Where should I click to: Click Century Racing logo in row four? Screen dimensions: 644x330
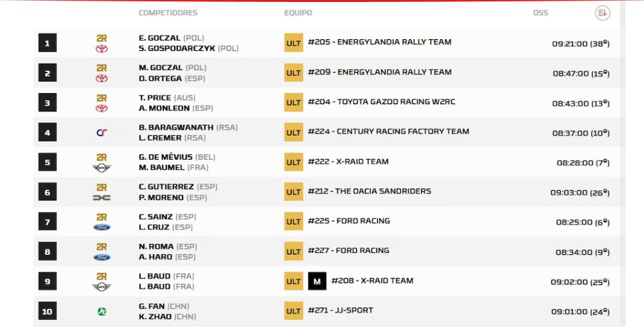[x=102, y=133]
